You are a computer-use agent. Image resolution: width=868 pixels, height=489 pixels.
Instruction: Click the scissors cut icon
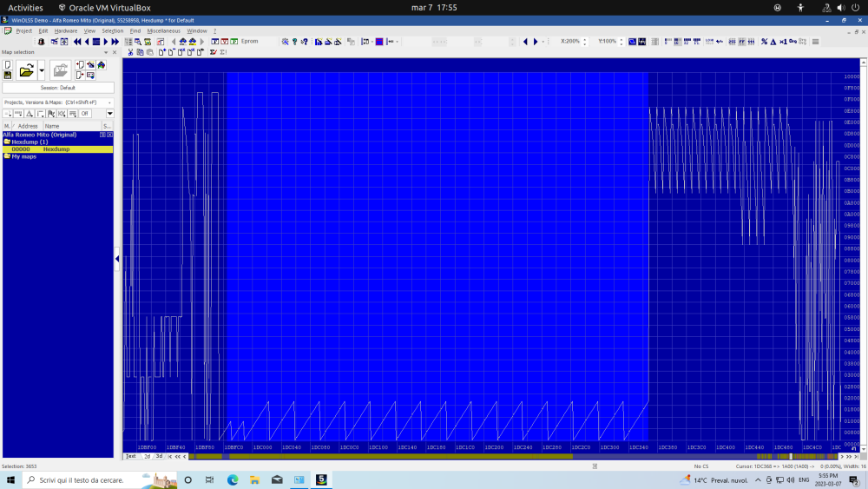(x=131, y=52)
